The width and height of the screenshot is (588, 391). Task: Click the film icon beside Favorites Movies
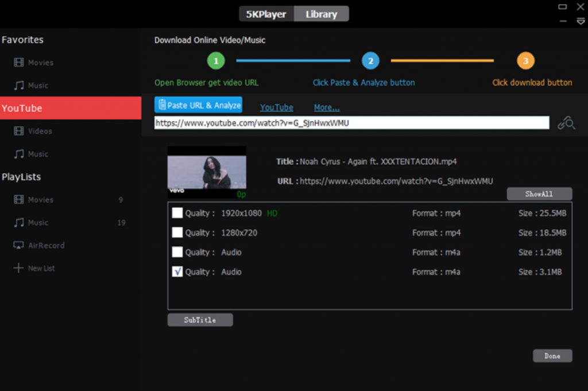(19, 62)
